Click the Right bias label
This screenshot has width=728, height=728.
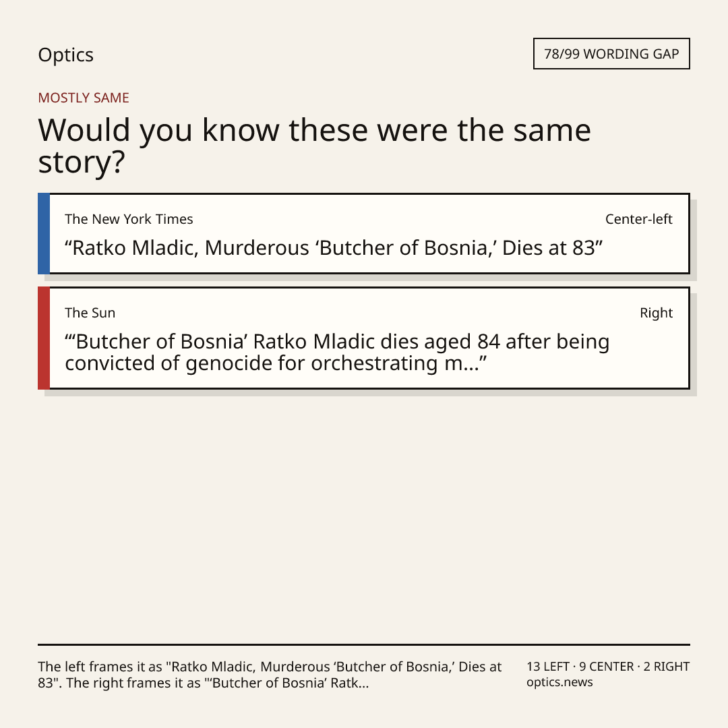pyautogui.click(x=656, y=313)
